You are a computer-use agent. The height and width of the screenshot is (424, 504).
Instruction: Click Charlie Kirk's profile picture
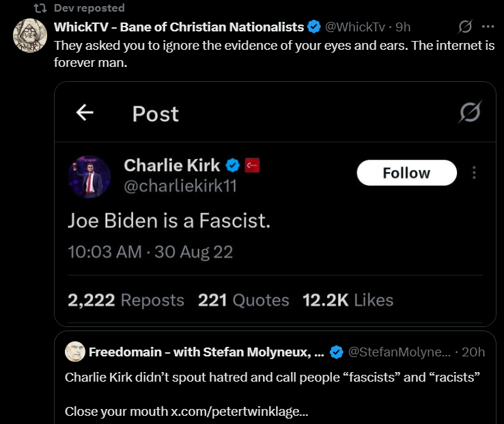pos(89,177)
